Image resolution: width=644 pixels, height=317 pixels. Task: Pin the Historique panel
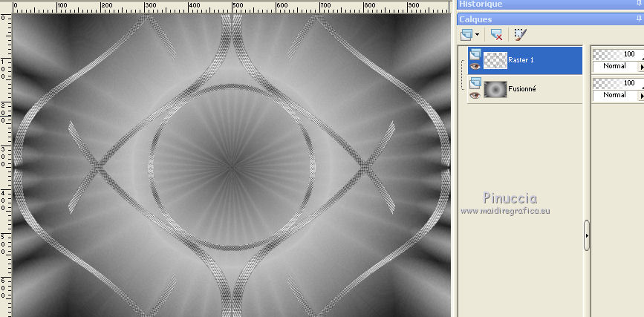coord(639,3)
